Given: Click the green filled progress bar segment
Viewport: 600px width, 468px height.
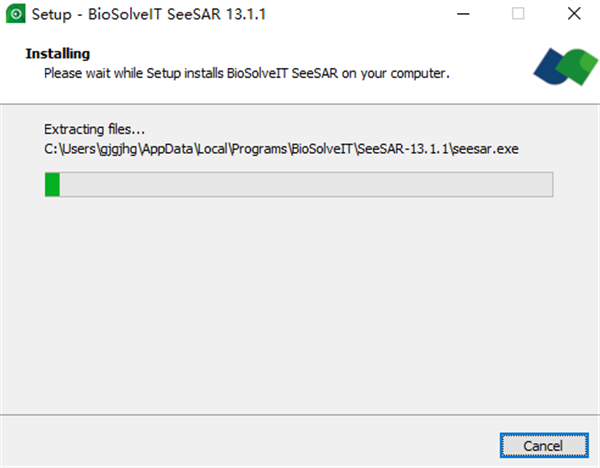Looking at the screenshot, I should pyautogui.click(x=52, y=184).
